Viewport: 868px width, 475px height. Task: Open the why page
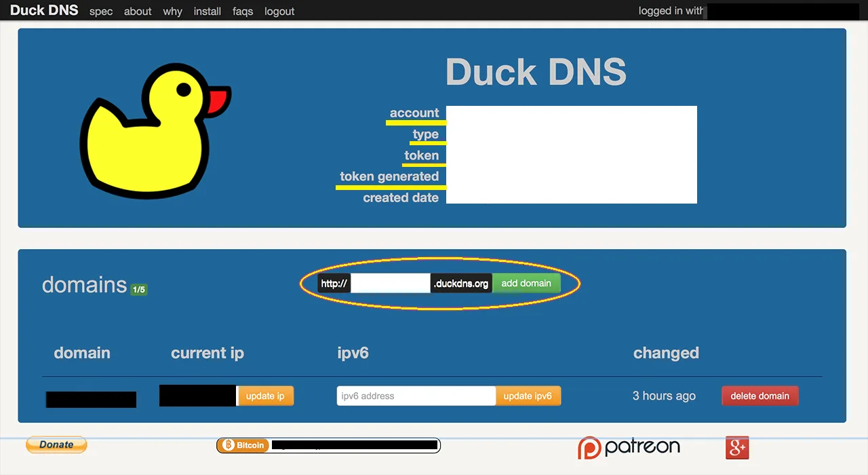coord(172,12)
